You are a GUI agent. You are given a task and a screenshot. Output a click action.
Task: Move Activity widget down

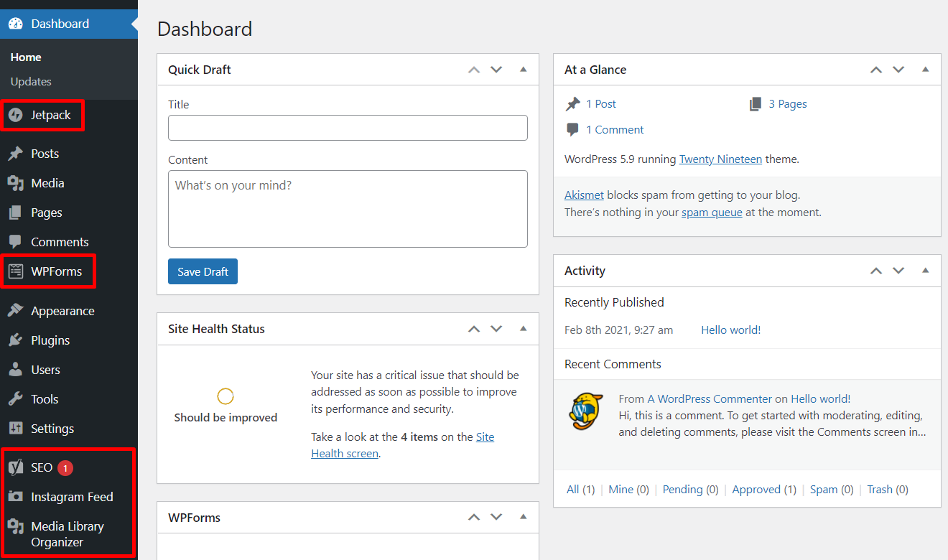pos(898,271)
